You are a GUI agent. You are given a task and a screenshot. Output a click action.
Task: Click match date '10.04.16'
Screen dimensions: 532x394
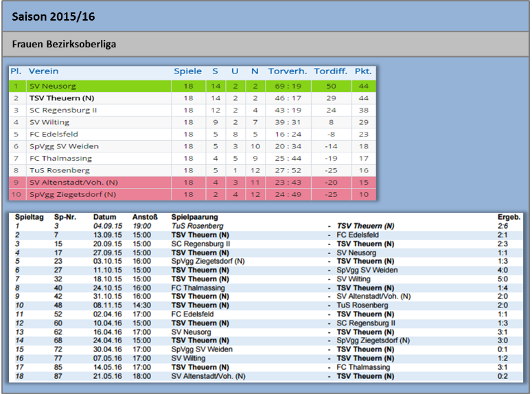[x=108, y=323]
